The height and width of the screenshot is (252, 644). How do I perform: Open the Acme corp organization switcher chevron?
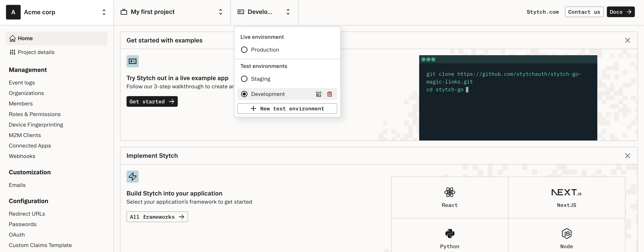[104, 12]
